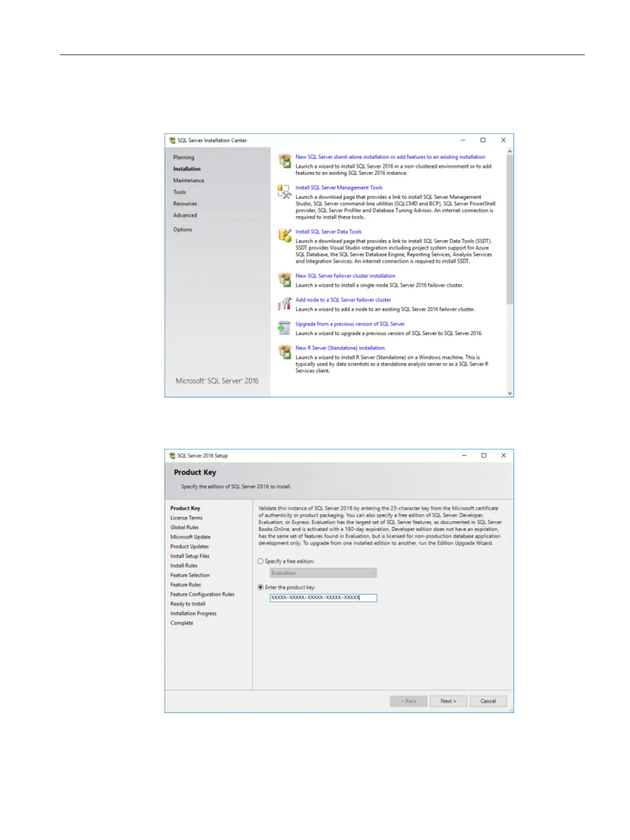The height and width of the screenshot is (840, 630).
Task: Click the Feature Rules step
Action: (185, 584)
